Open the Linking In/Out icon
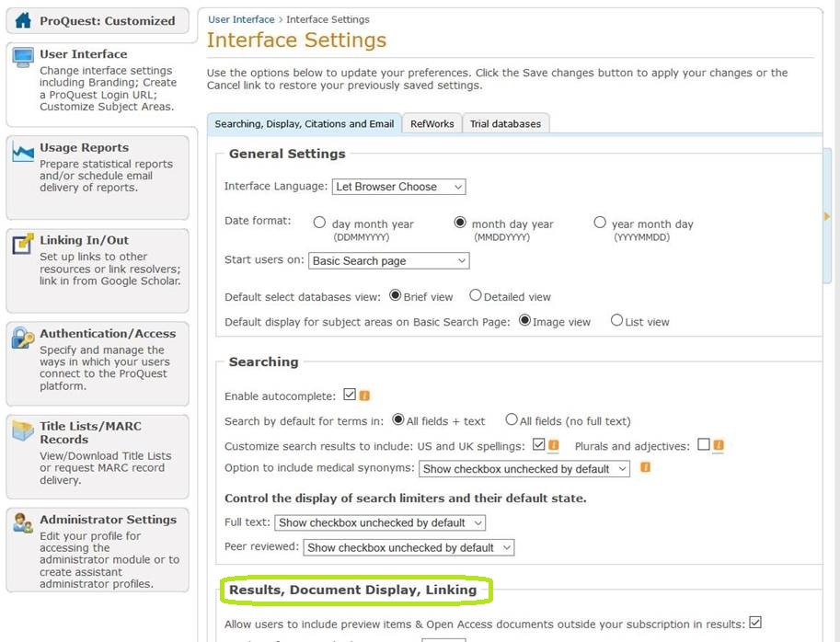The width and height of the screenshot is (840, 642). [x=22, y=244]
